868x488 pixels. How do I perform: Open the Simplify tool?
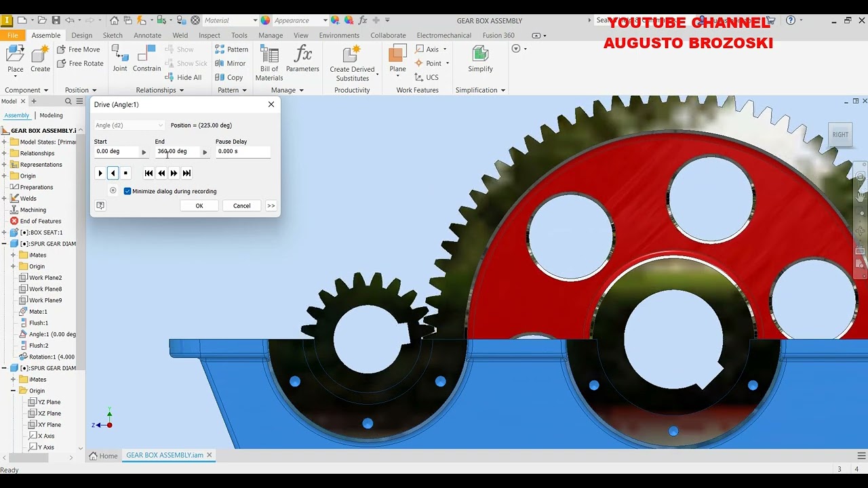coord(480,60)
